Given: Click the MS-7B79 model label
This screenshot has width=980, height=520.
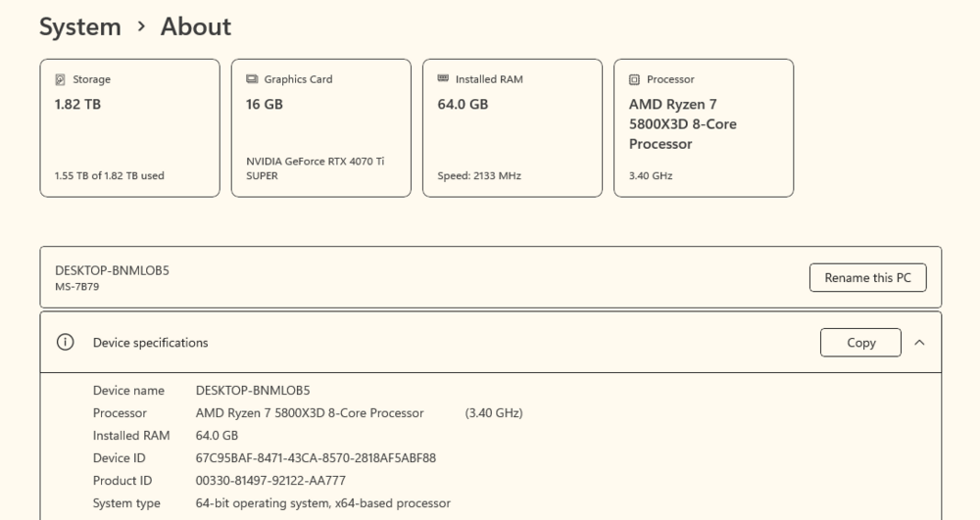Looking at the screenshot, I should (x=76, y=287).
